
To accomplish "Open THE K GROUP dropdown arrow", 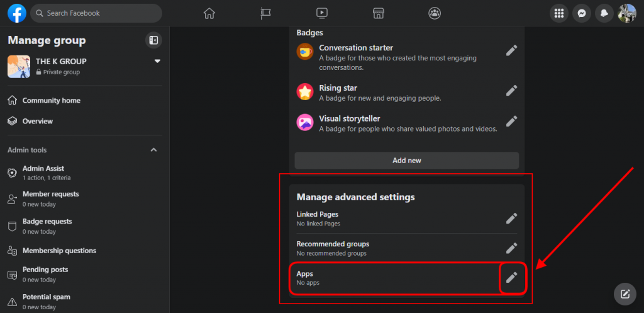I will click(x=157, y=61).
